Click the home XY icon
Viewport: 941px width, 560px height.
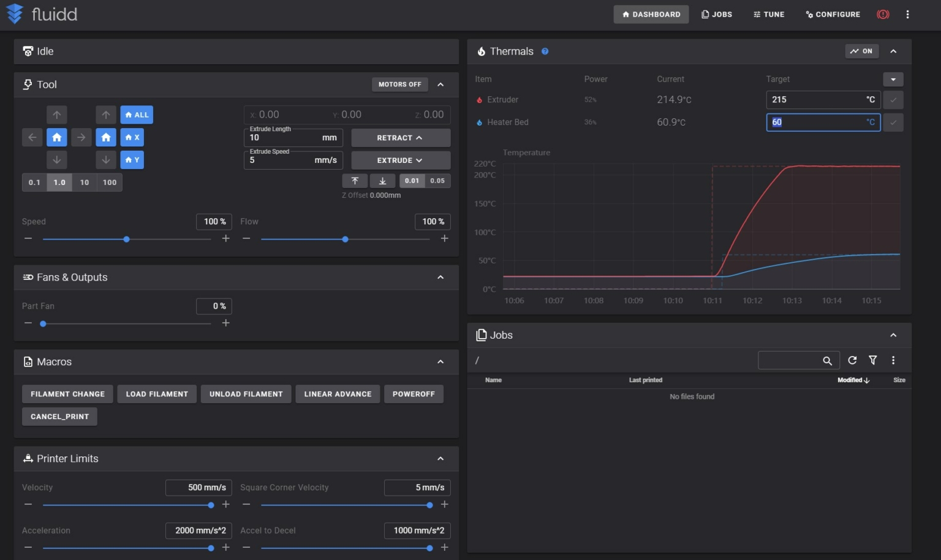pyautogui.click(x=57, y=137)
